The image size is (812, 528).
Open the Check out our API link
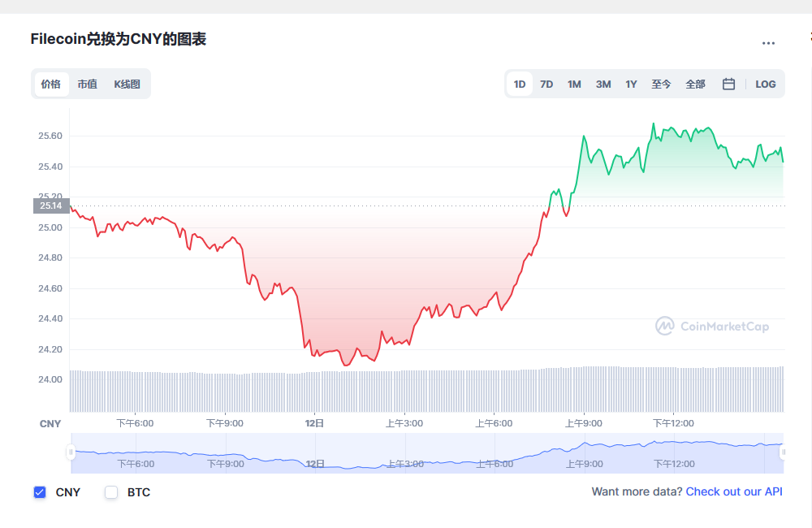point(734,491)
